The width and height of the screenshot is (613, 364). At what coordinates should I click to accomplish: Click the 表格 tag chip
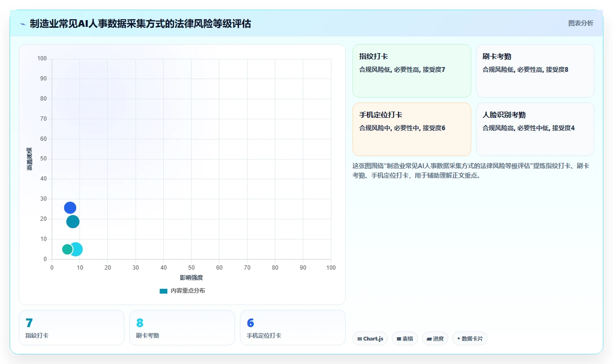[405, 339]
